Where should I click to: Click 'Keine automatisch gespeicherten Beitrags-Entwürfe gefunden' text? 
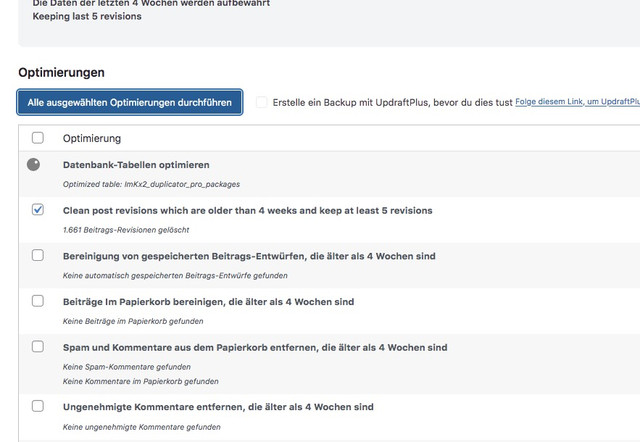pyautogui.click(x=175, y=276)
